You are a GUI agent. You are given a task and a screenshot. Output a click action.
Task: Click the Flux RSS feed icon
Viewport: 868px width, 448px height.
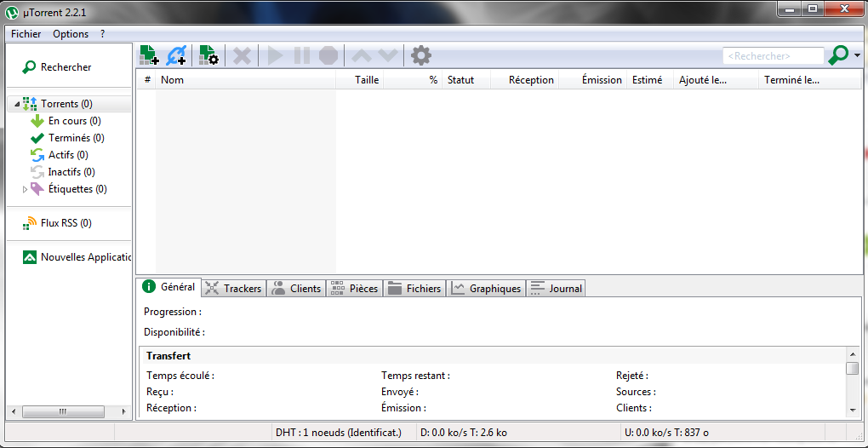29,223
